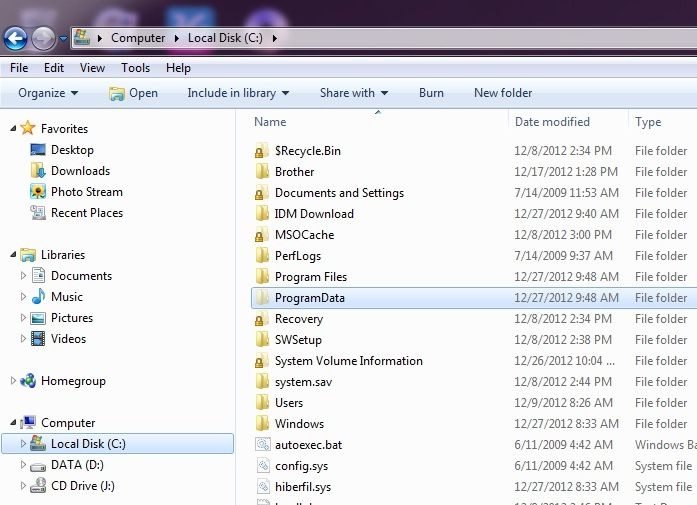
Task: Expand the Pictures library arrow
Action: (23, 317)
